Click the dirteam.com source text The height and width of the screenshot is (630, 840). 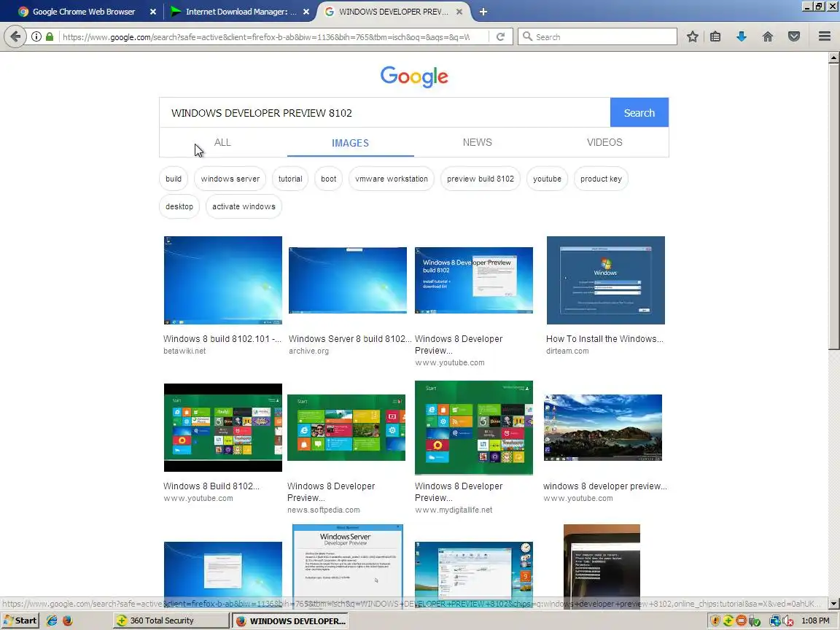567,351
